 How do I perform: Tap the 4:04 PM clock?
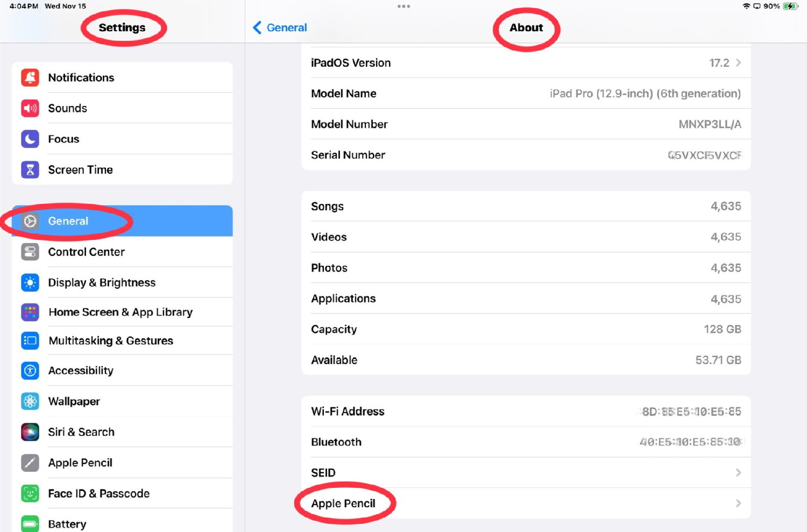pos(24,6)
